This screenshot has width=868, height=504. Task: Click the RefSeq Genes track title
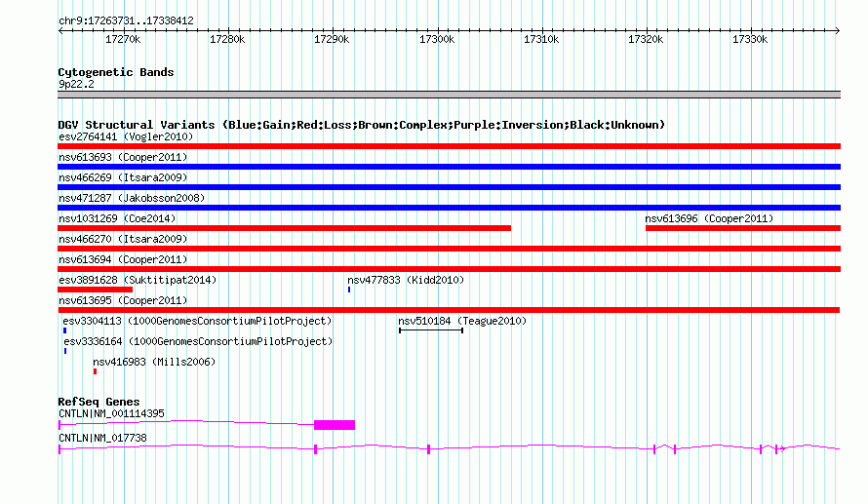pos(99,402)
